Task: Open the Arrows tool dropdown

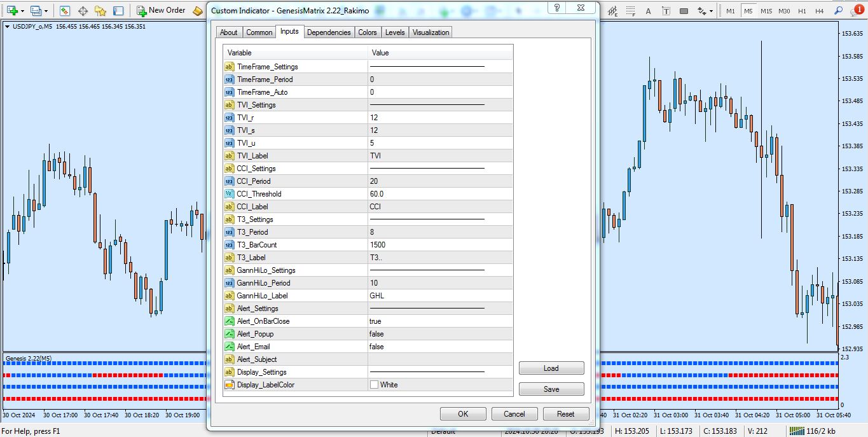Action: pos(710,11)
